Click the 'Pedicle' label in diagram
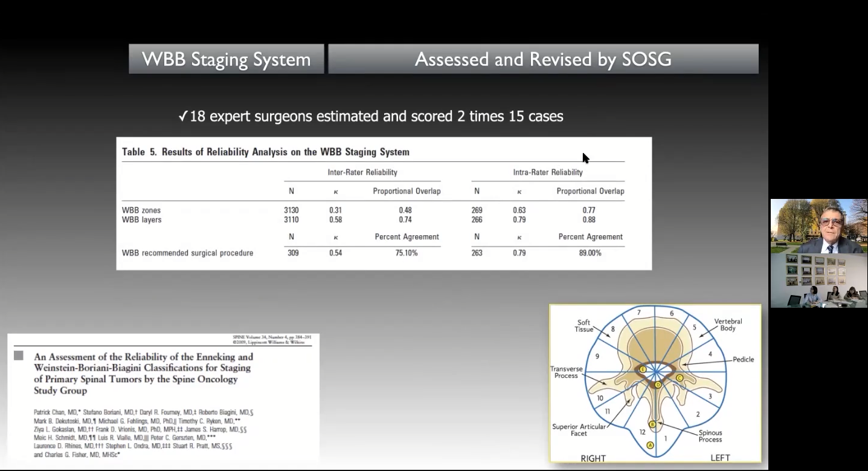This screenshot has width=868, height=471. (743, 360)
